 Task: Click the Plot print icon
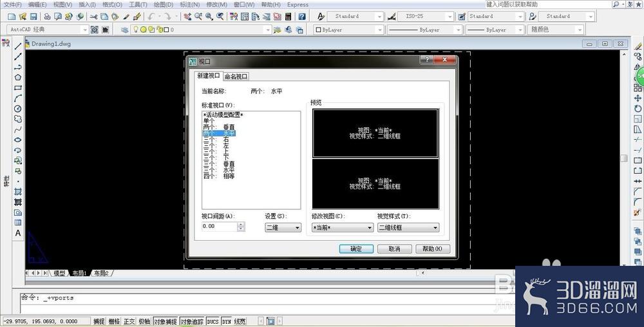(47, 16)
